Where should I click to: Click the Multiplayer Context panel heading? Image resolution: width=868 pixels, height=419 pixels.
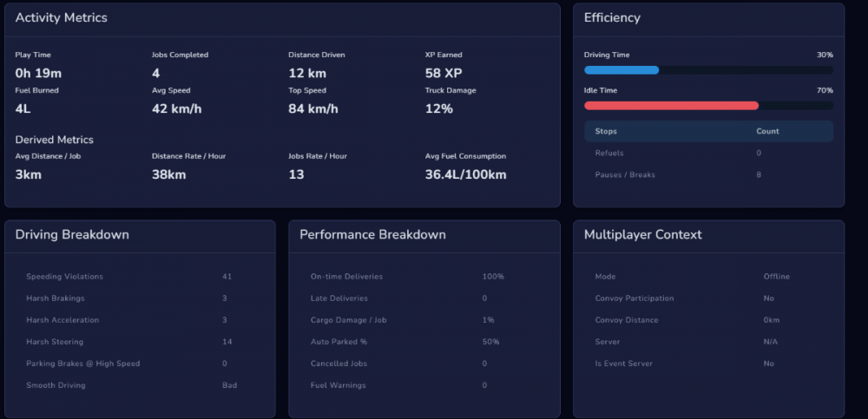click(643, 235)
